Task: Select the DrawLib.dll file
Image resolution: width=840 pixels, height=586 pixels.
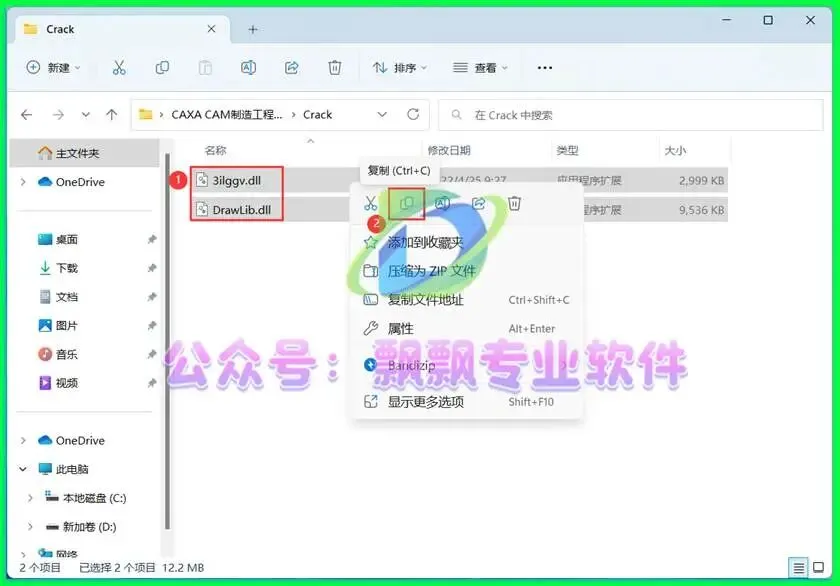Action: pos(241,209)
